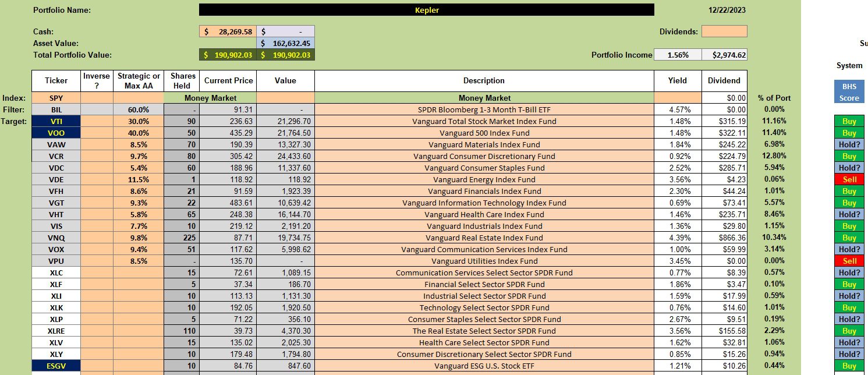Select the VTI ticker cell

click(56, 121)
